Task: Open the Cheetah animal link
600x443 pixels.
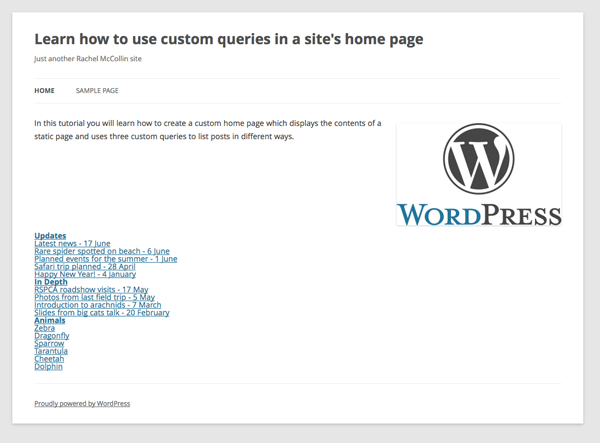Action: tap(49, 359)
